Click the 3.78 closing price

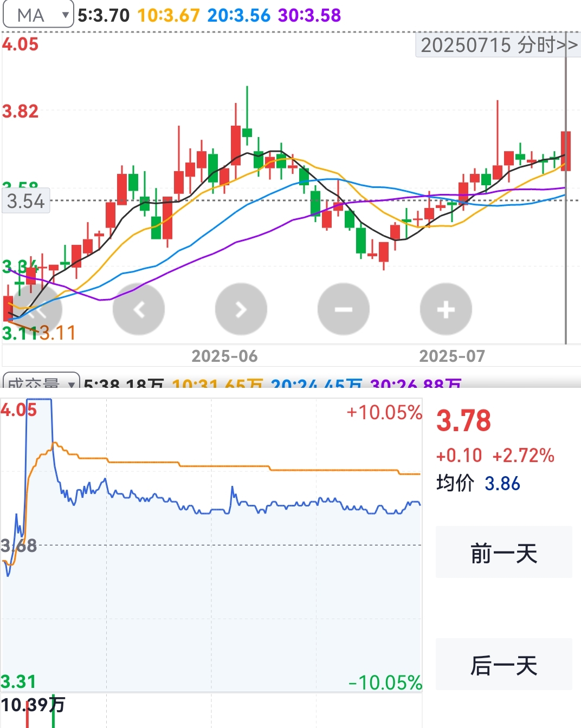464,421
